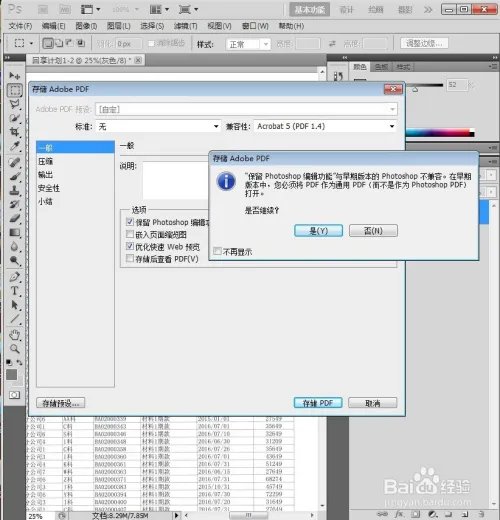This screenshot has width=500, height=520.
Task: Open the 标准 dropdown showing 无
Action: [158, 126]
